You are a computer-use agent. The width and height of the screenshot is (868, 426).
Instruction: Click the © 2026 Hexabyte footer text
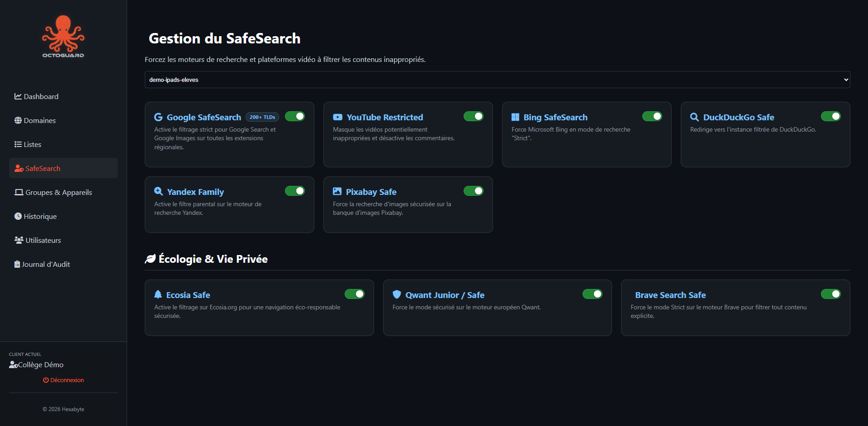tap(63, 409)
